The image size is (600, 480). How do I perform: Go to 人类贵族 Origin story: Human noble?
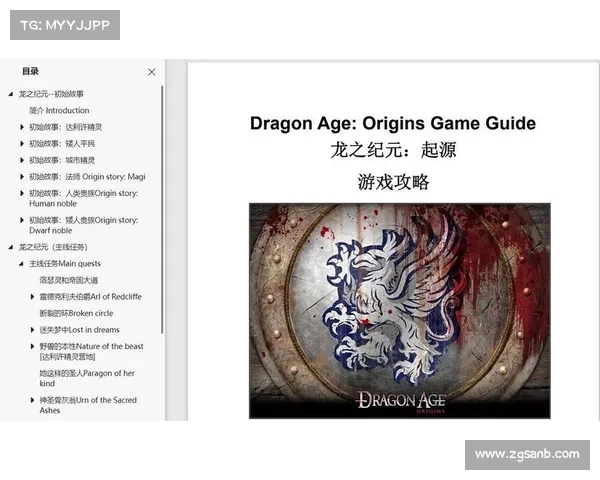pos(84,198)
